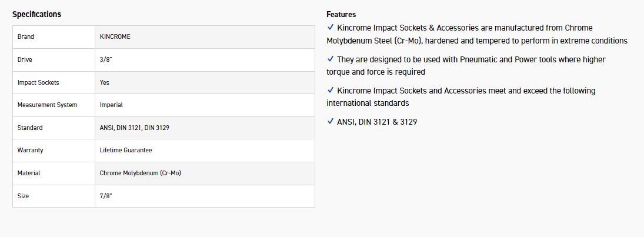Click the checkmark beside the Pneumatic and Power tools feature

coord(331,59)
